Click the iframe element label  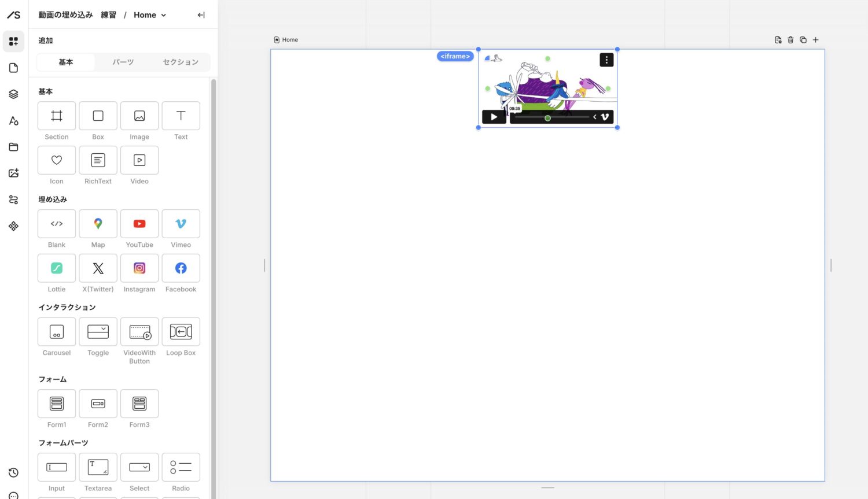tap(455, 56)
